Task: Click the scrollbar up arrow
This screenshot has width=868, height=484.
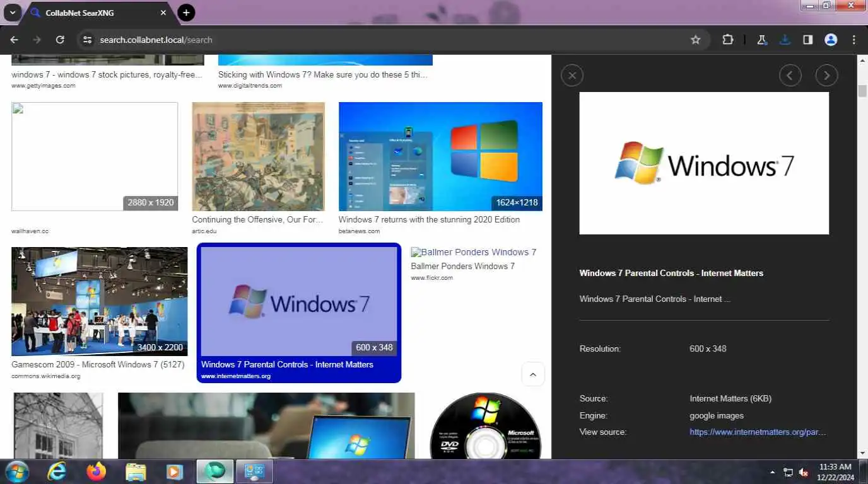Action: pyautogui.click(x=862, y=60)
